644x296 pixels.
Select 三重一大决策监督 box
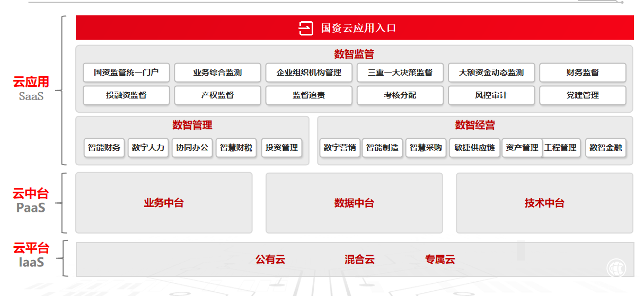400,73
